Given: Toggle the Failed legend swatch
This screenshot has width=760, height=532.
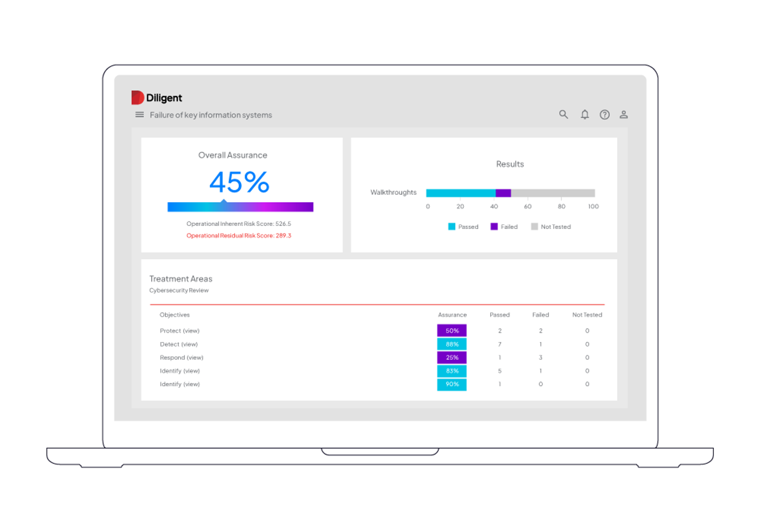Looking at the screenshot, I should pos(494,226).
